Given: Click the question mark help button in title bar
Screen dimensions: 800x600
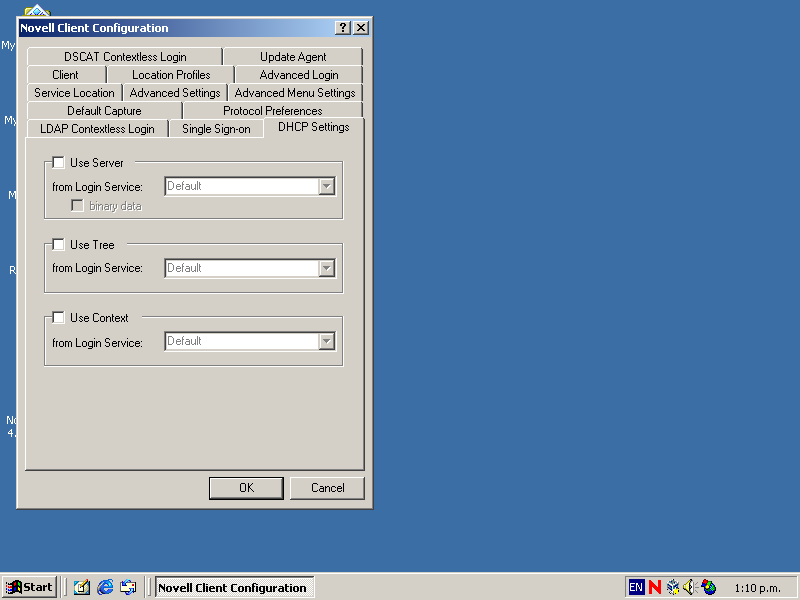Looking at the screenshot, I should (343, 28).
